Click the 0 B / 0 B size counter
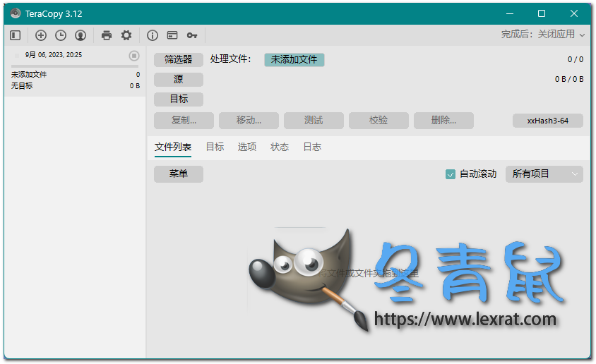Viewport: 596px width, 364px height. coord(569,79)
